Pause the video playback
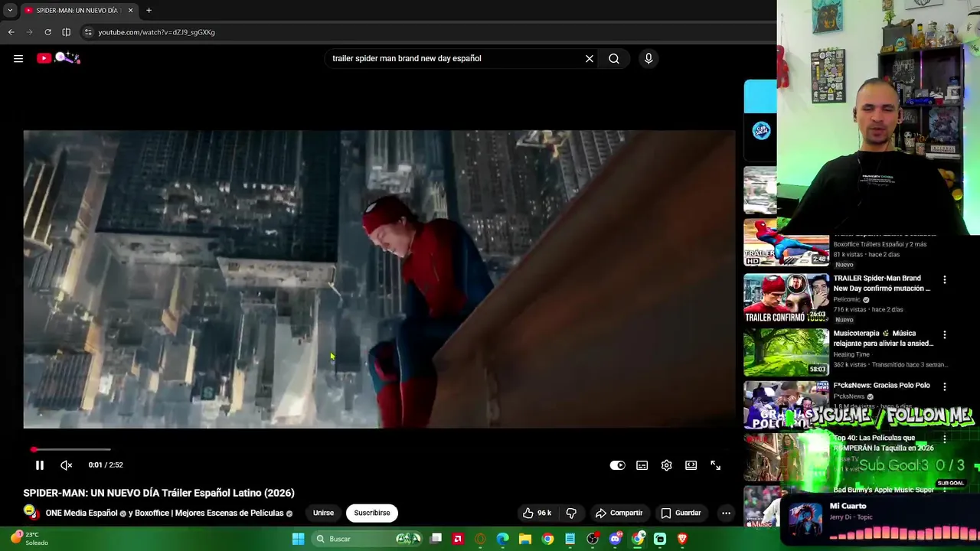 [40, 465]
